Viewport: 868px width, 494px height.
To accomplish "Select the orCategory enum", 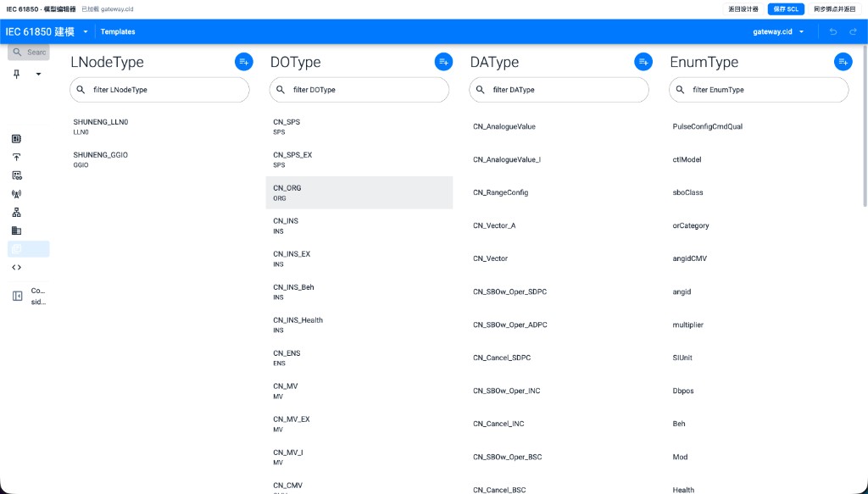I will [x=759, y=225].
